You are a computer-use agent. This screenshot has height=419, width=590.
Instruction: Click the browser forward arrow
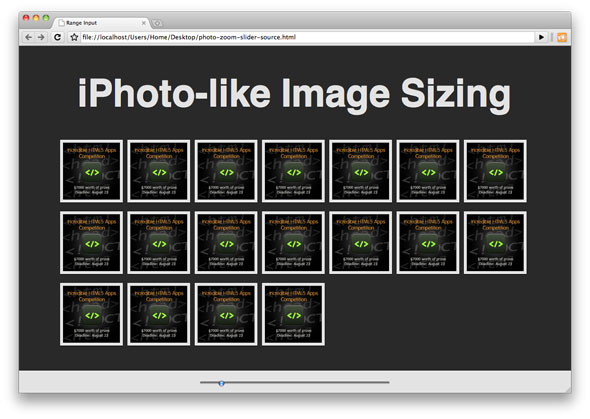tap(41, 37)
